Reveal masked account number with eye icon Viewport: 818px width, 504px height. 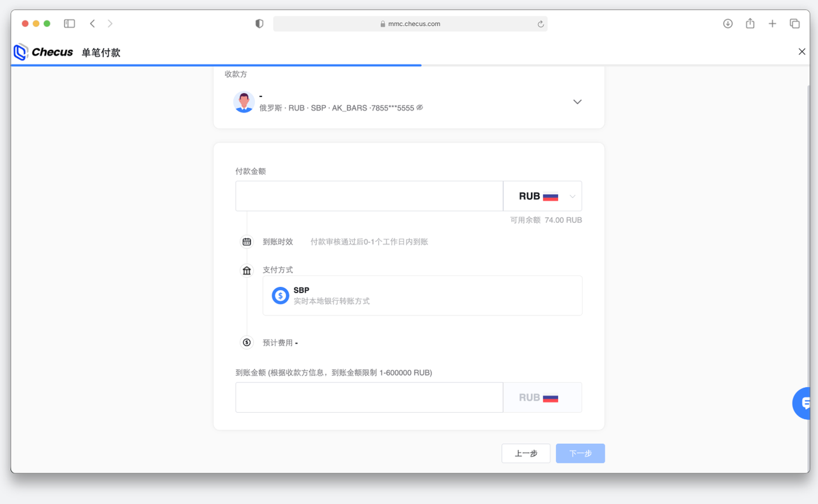420,108
